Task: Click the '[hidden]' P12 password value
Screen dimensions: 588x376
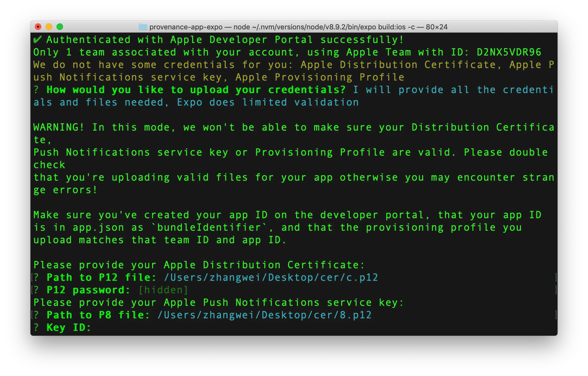Action: click(x=163, y=290)
